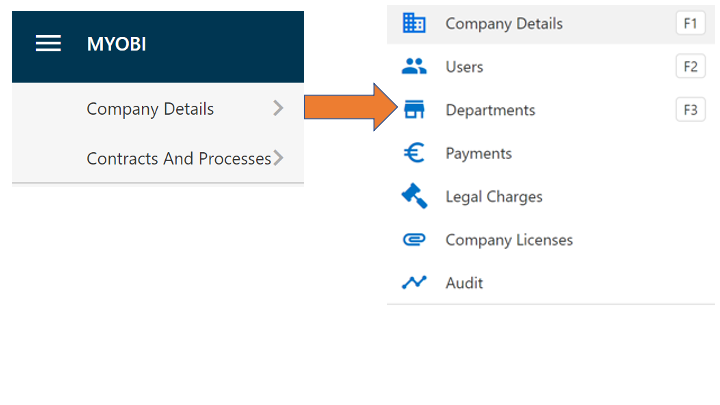Image resolution: width=720 pixels, height=405 pixels.
Task: Click the Company Licenses paperclip icon
Action: [x=414, y=240]
